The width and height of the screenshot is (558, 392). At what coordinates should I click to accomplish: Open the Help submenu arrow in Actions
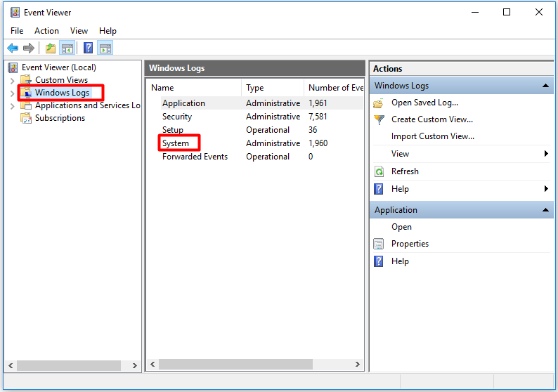click(x=546, y=189)
